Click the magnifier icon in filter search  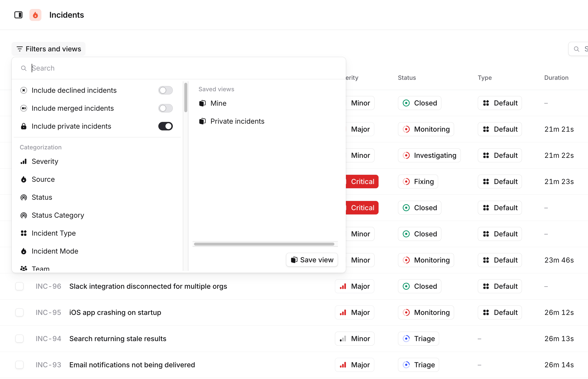24,68
